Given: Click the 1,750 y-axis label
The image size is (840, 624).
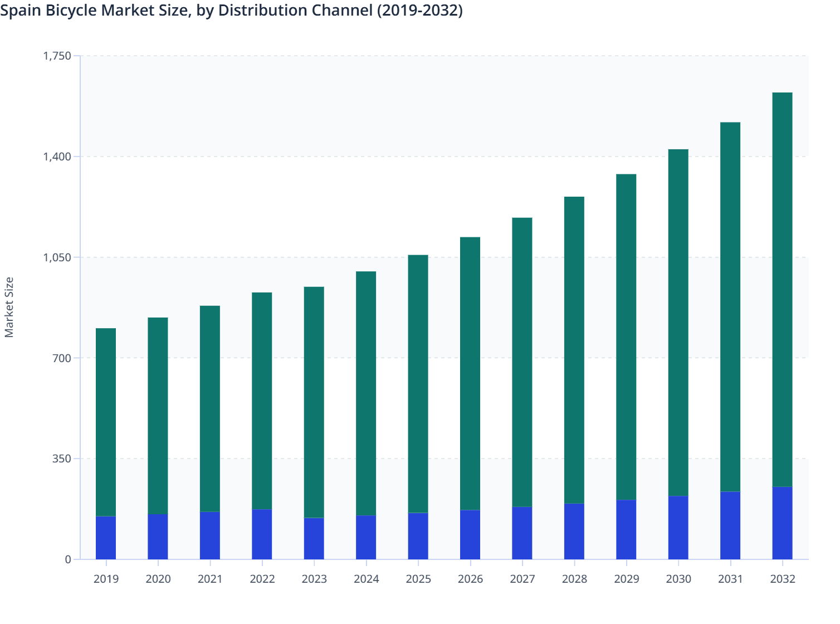Looking at the screenshot, I should [x=57, y=56].
